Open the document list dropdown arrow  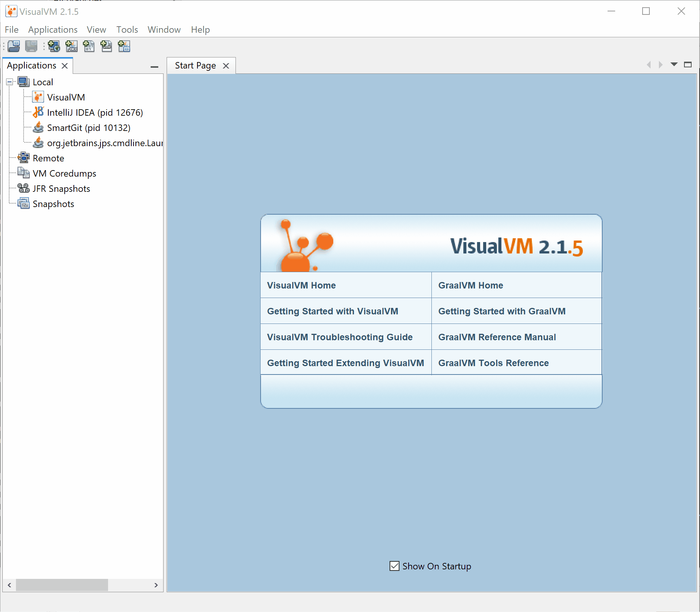[x=674, y=64]
